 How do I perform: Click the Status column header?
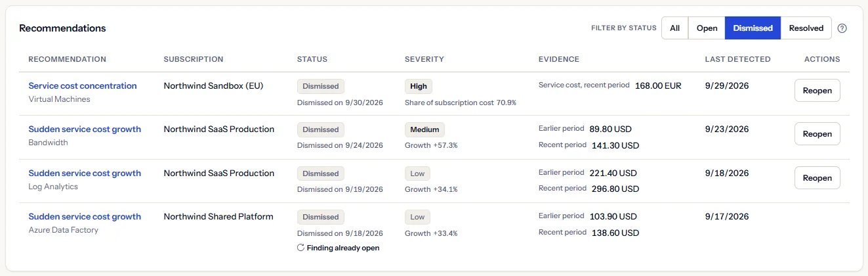[x=312, y=59]
